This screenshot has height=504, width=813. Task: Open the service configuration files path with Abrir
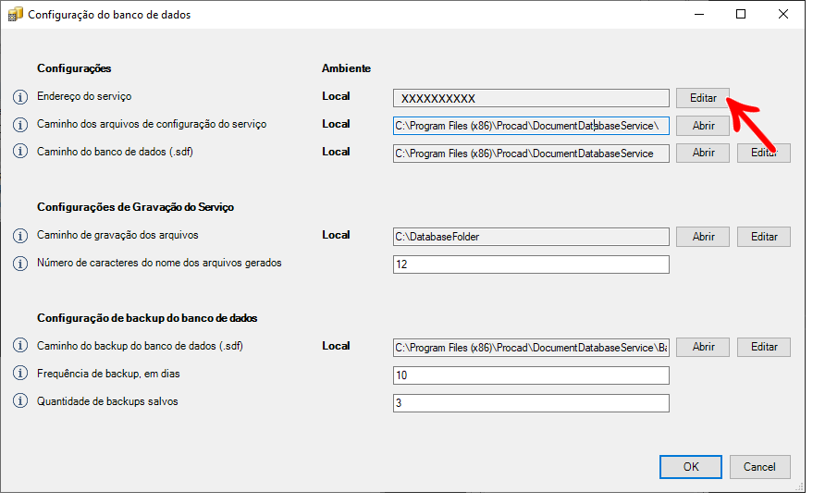[703, 126]
